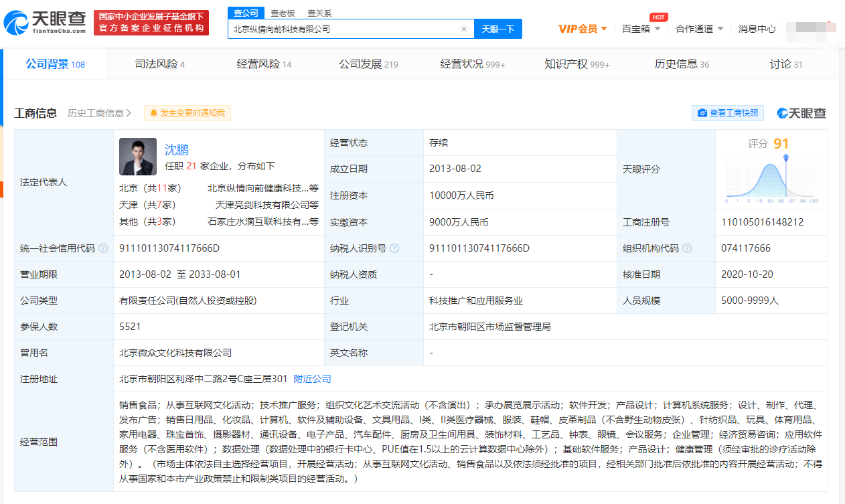Open the 附近公司 link by the address
Screen dimensions: 845x504
tap(312, 379)
